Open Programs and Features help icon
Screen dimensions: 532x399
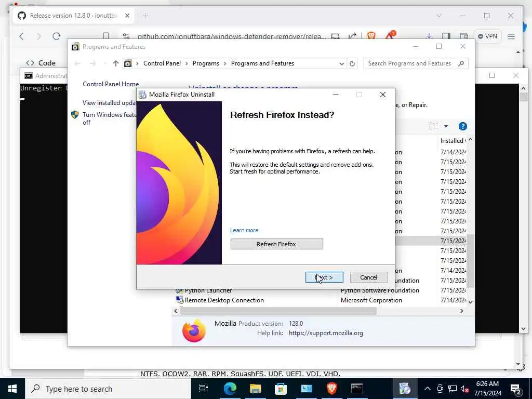pyautogui.click(x=462, y=126)
